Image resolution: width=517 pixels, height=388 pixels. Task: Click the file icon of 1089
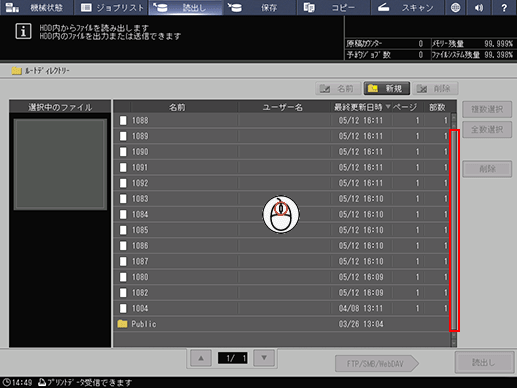point(123,136)
